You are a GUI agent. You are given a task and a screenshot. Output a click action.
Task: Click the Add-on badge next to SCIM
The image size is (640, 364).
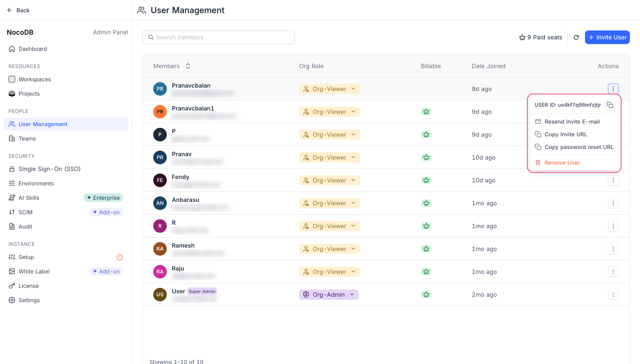pos(106,212)
